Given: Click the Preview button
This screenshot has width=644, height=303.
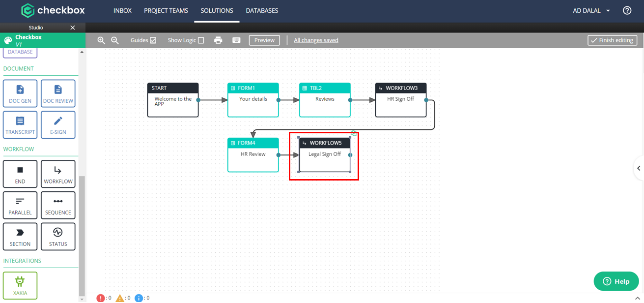Looking at the screenshot, I should click(x=264, y=40).
